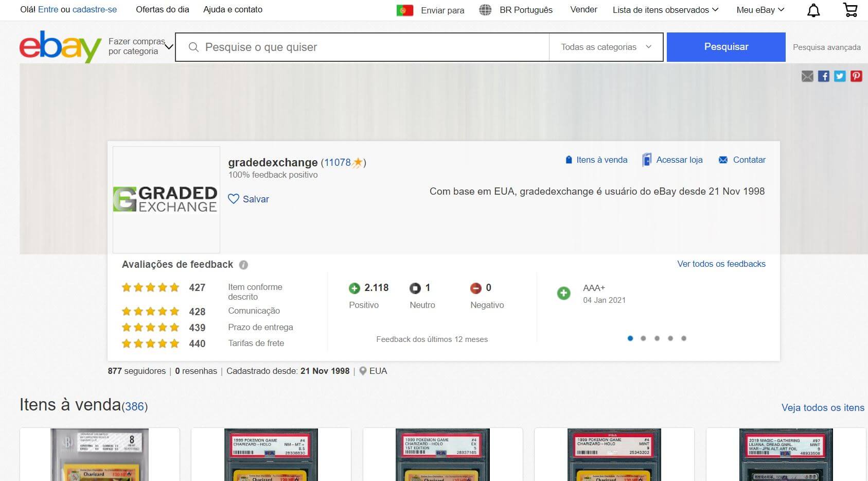The height and width of the screenshot is (481, 868).
Task: Open BR Português language option
Action: 526,10
